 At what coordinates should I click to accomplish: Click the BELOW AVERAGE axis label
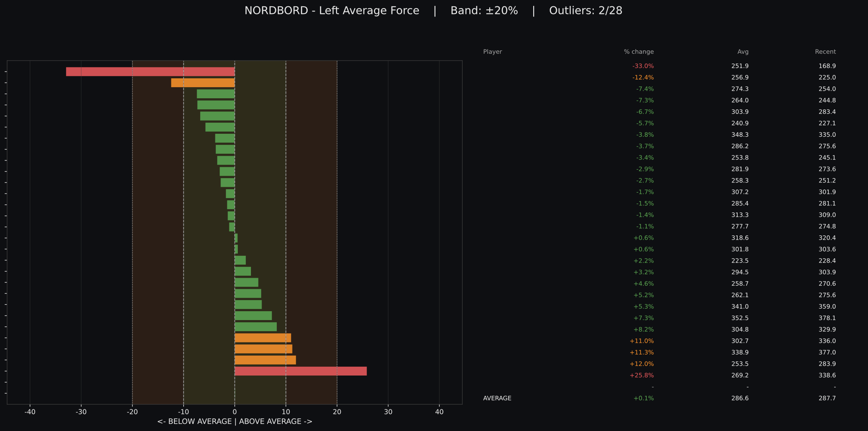[x=235, y=421]
